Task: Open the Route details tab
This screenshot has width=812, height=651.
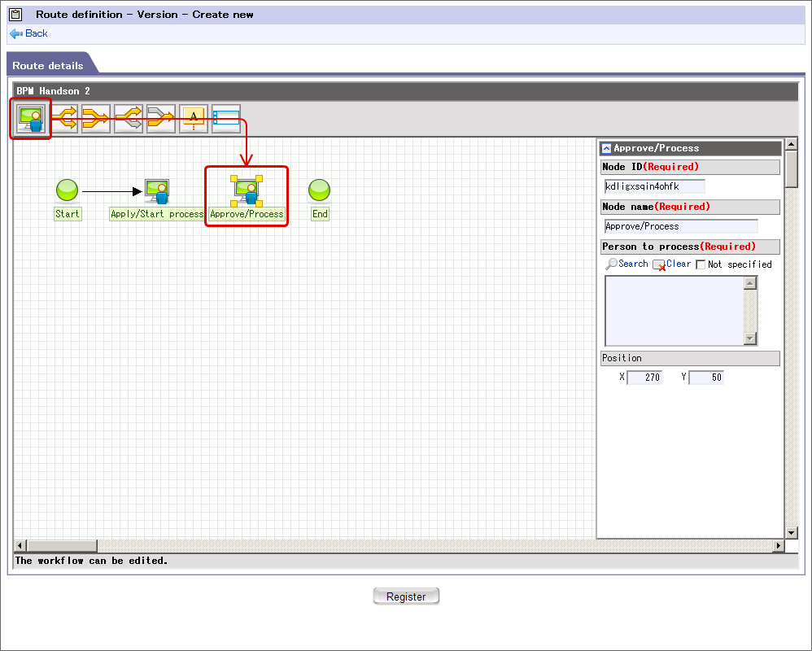Action: point(48,66)
